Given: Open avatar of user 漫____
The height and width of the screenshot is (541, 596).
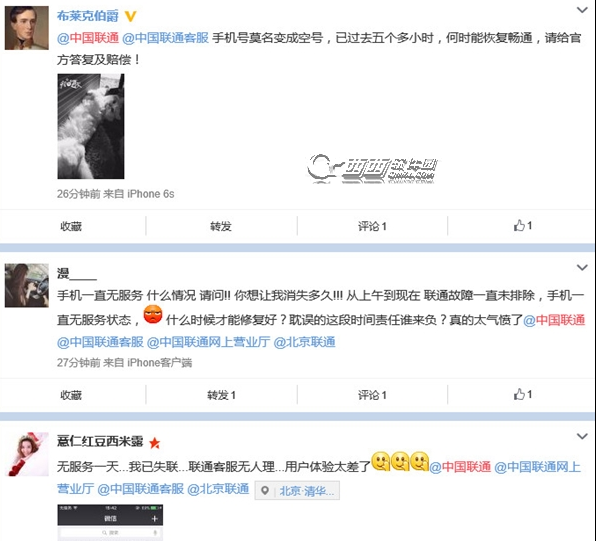Looking at the screenshot, I should coord(27,285).
